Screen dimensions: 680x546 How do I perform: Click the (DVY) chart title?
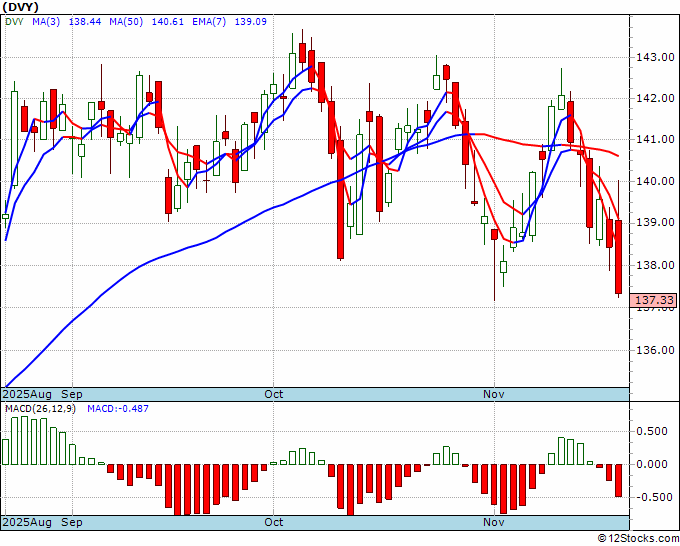click(x=20, y=7)
